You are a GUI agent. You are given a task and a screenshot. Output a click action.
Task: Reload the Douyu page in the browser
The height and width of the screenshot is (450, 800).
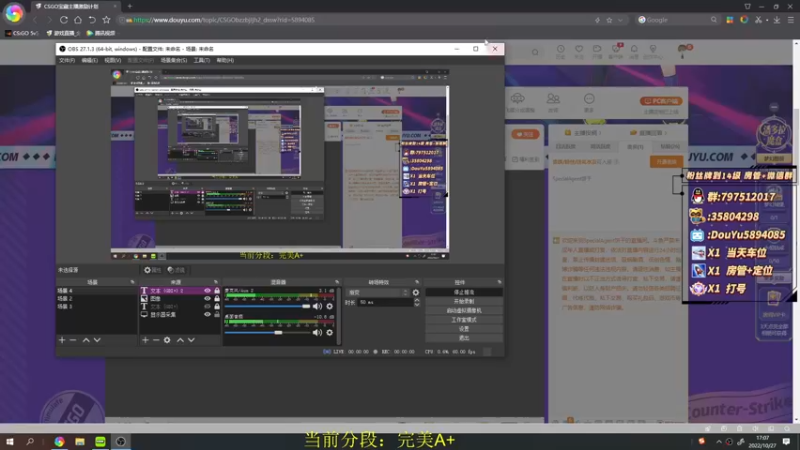pos(64,20)
